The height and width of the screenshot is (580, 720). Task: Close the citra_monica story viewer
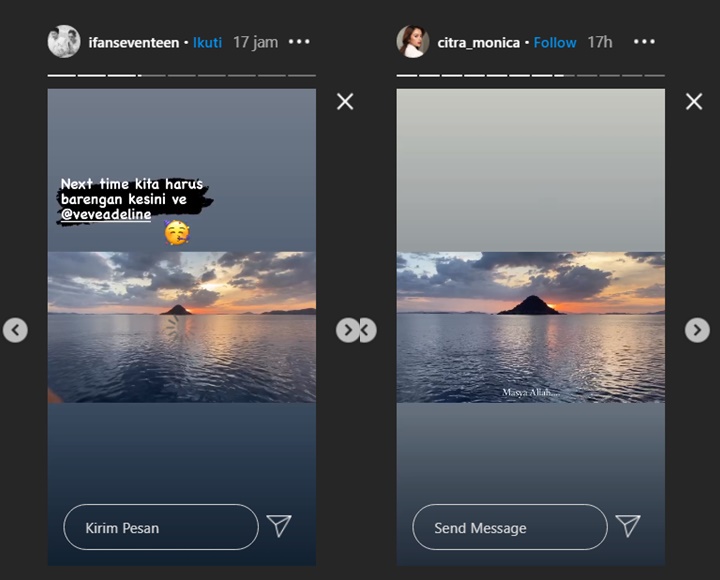694,101
